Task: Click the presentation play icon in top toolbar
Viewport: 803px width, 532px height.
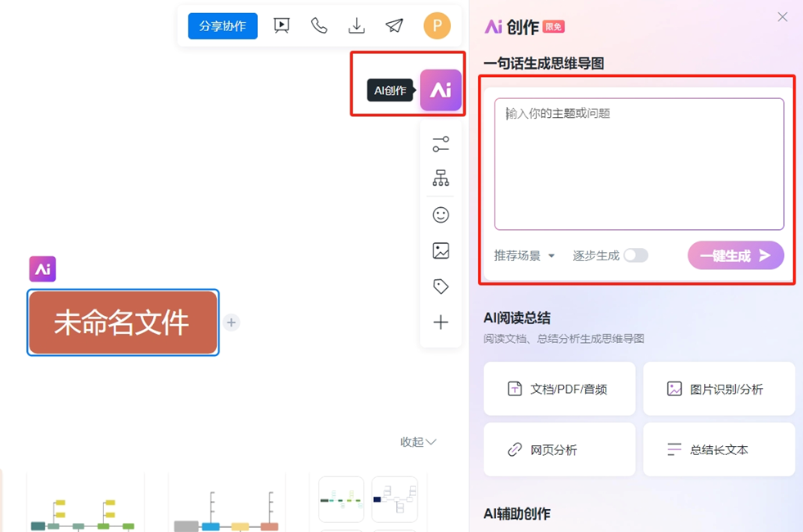Action: [x=282, y=26]
